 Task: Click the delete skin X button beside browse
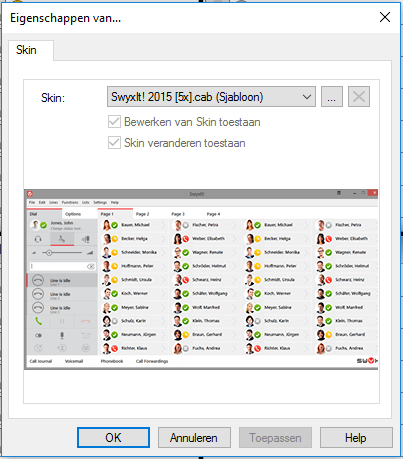pyautogui.click(x=359, y=97)
